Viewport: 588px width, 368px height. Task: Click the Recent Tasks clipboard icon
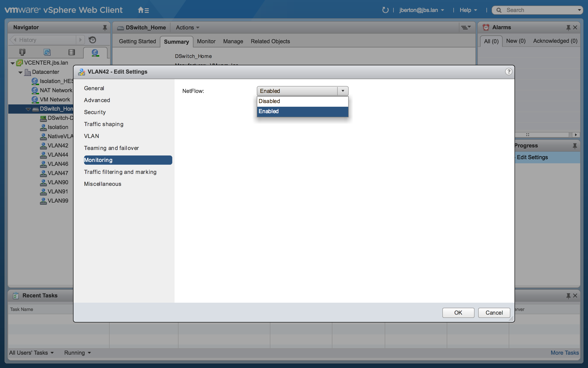click(16, 296)
